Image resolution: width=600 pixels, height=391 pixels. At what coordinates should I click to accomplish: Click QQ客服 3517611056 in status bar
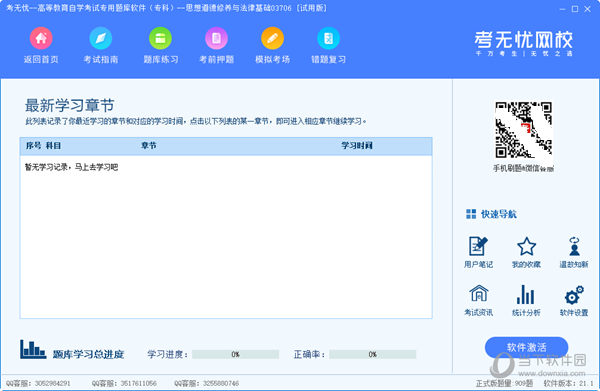pos(124,383)
